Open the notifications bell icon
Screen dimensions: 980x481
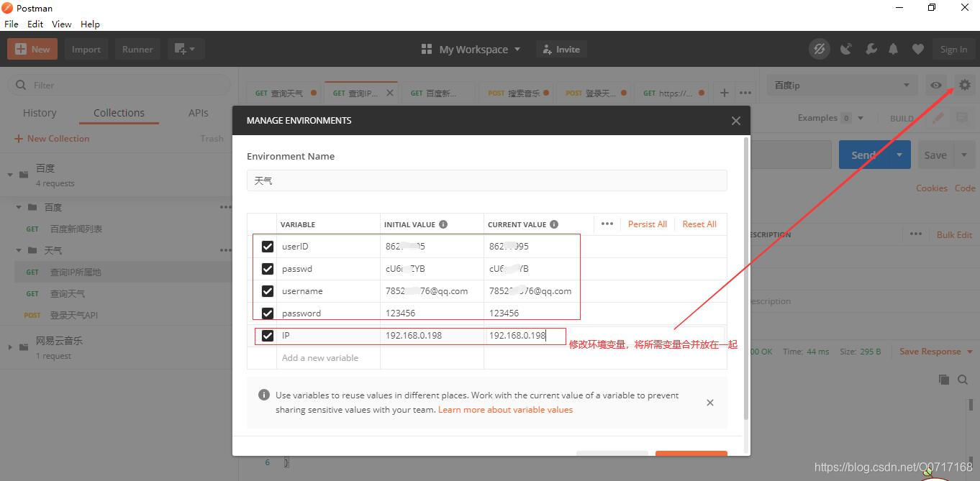pos(893,49)
